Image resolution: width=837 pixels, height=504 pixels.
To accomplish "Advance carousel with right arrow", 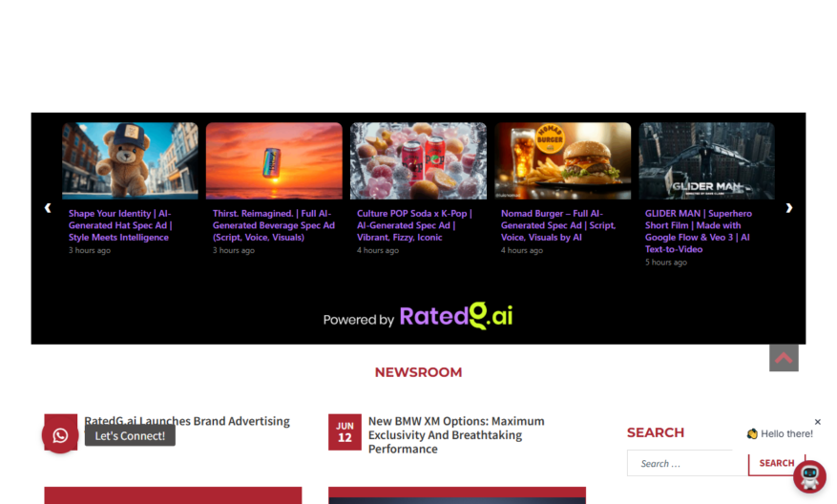I will coord(789,208).
